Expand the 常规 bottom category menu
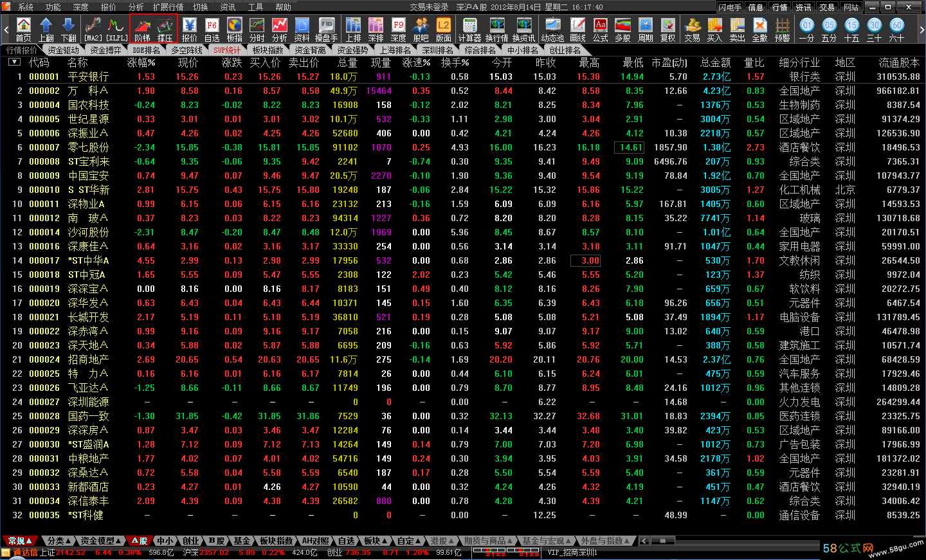The image size is (926, 560). 21,541
